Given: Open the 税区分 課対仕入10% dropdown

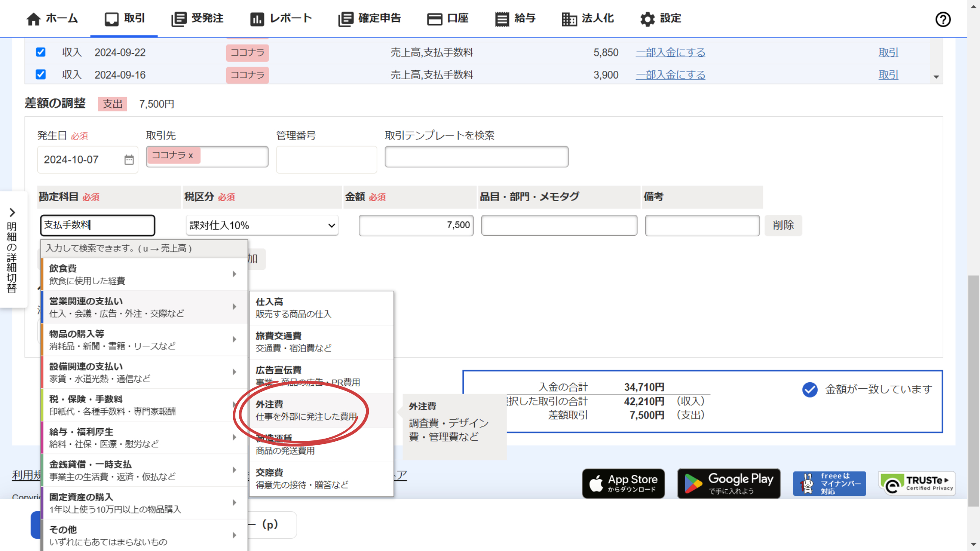Looking at the screenshot, I should click(262, 225).
